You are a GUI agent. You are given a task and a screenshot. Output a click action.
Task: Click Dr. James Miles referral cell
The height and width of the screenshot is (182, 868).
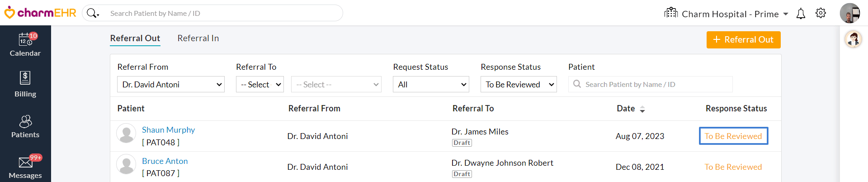tap(480, 132)
